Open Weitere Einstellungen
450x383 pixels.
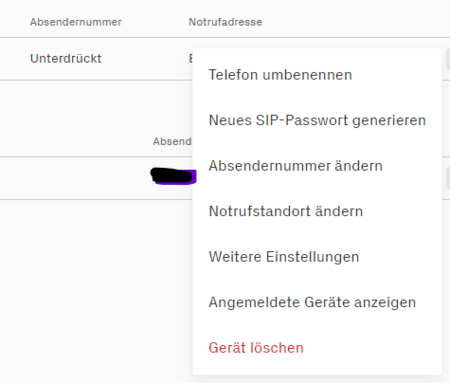coord(284,257)
